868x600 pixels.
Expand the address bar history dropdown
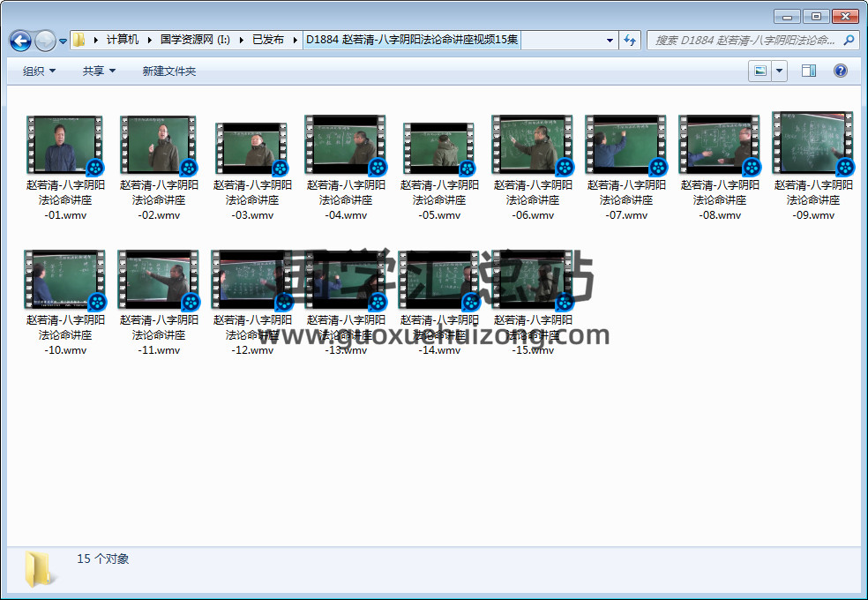tap(610, 40)
